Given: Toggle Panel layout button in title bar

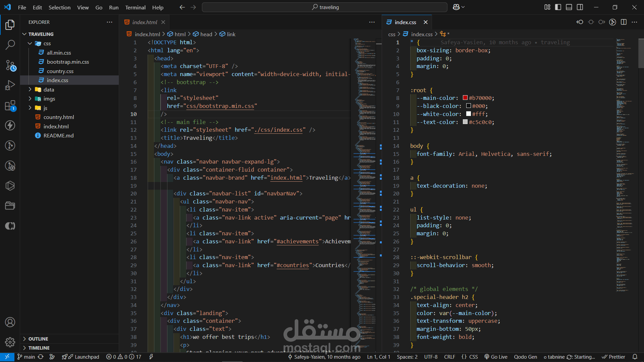Looking at the screenshot, I should point(569,7).
